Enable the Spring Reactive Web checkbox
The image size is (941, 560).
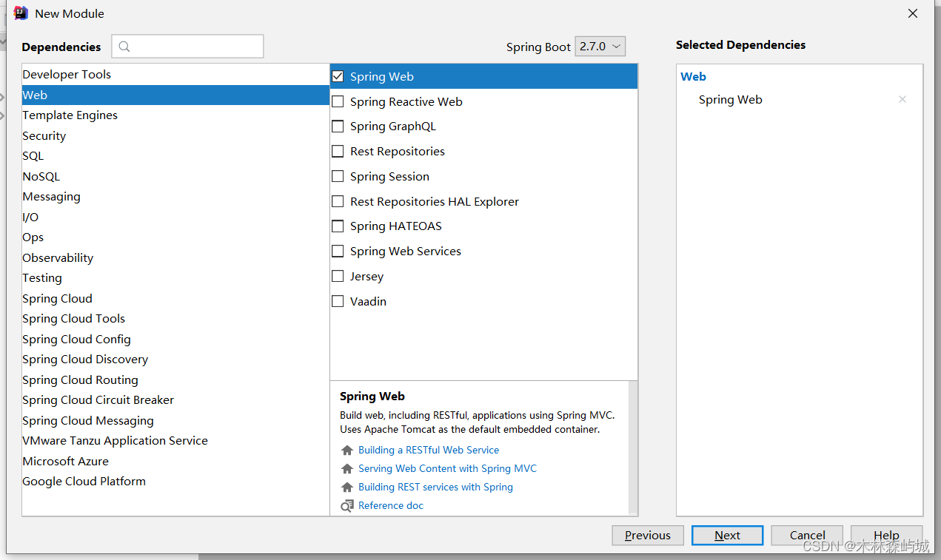(338, 101)
